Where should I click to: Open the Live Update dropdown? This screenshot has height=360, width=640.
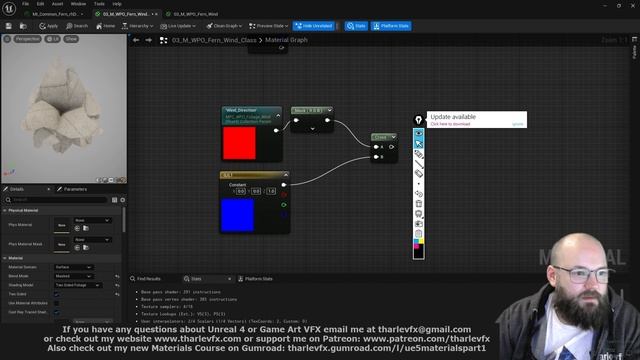click(x=178, y=26)
